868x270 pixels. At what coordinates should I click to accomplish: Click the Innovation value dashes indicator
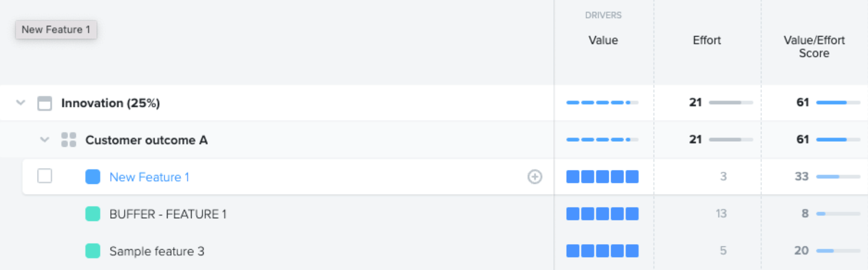603,103
